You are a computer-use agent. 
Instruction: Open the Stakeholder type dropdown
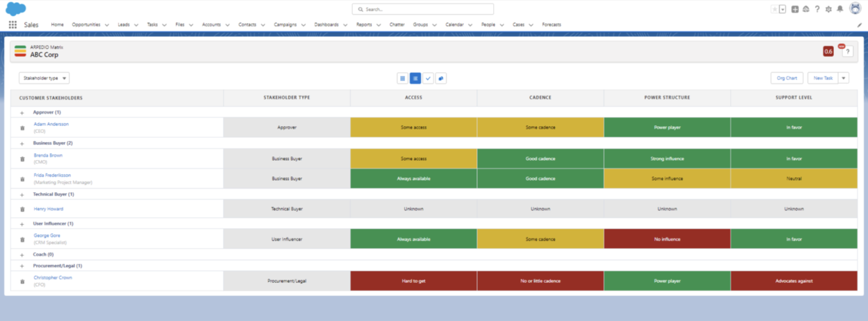point(45,79)
